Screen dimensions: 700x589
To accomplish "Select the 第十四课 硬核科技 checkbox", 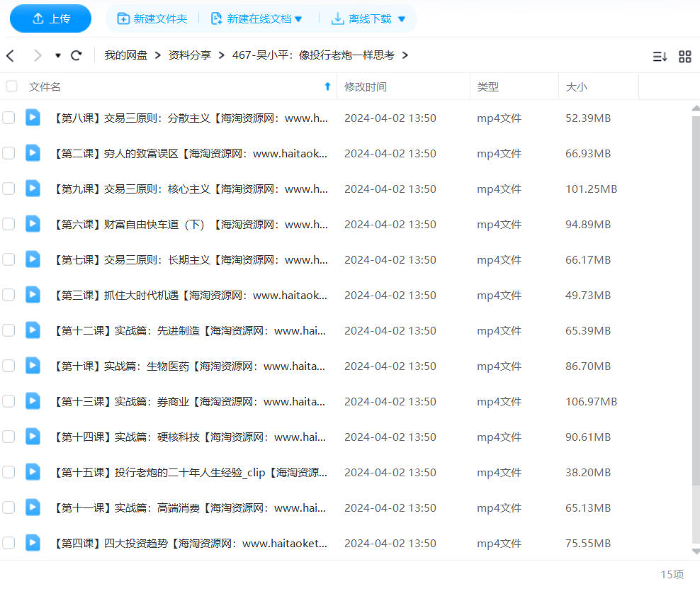I will (x=9, y=437).
